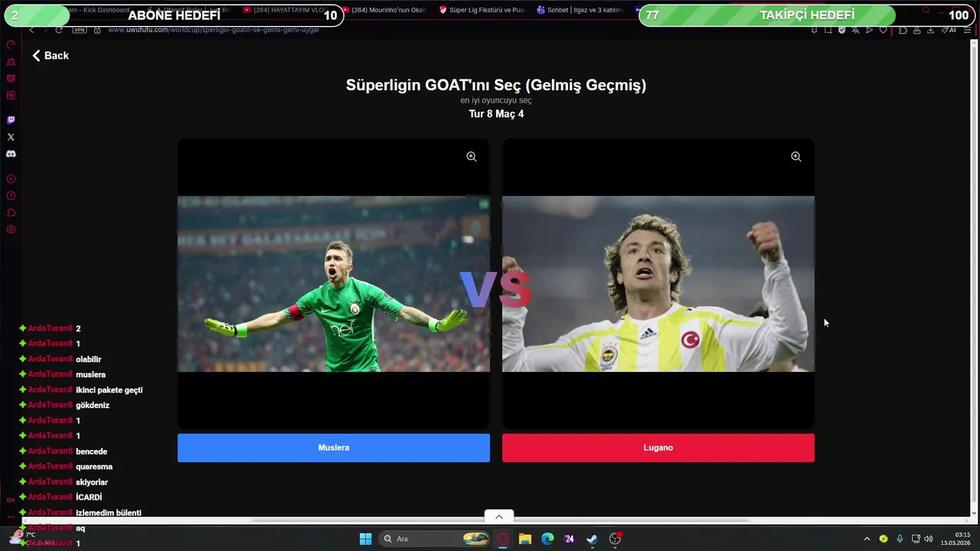980x551 pixels.
Task: Switch to the Süper Lig Fikstürü tab
Action: [x=484, y=10]
